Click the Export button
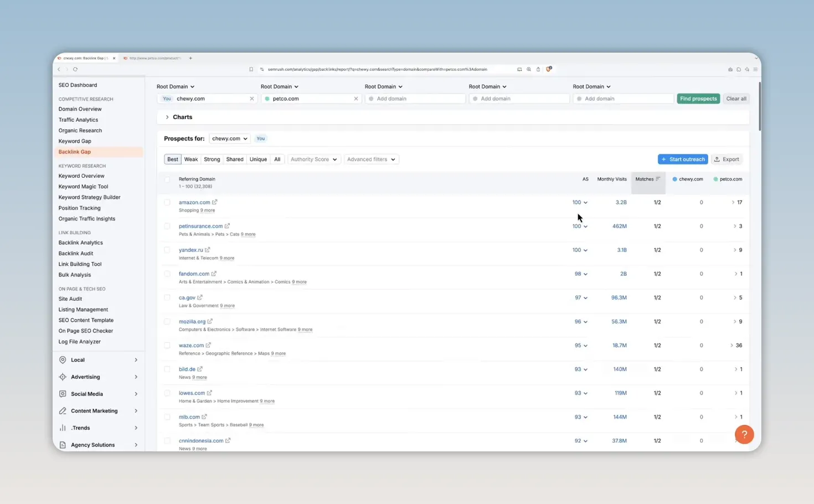 tap(727, 160)
